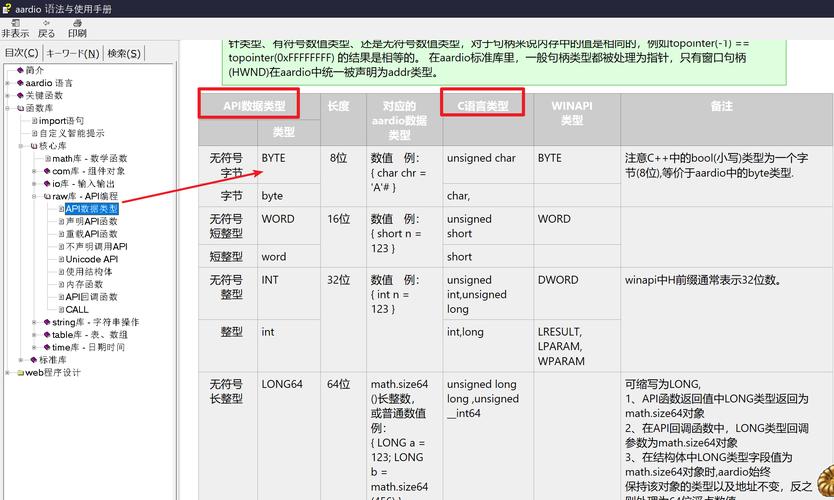Image resolution: width=834 pixels, height=500 pixels.
Task: Expand the string库 - 字符串操作 node
Action: [x=34, y=322]
